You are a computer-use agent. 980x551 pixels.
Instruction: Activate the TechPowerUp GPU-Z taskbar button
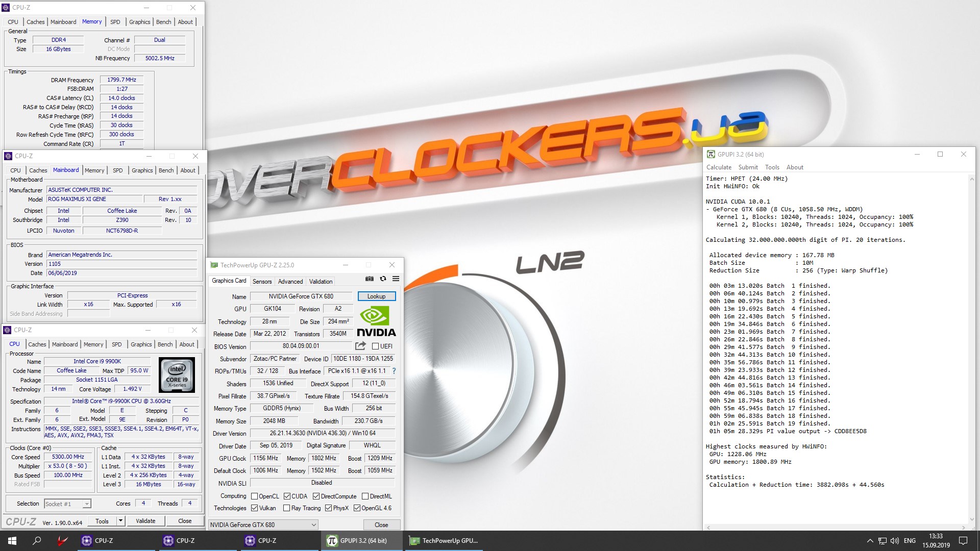[x=444, y=541]
